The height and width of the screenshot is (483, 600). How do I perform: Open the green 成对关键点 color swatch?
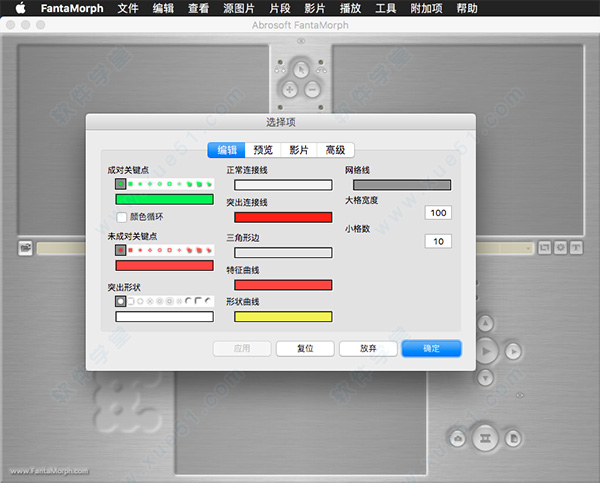click(x=165, y=199)
